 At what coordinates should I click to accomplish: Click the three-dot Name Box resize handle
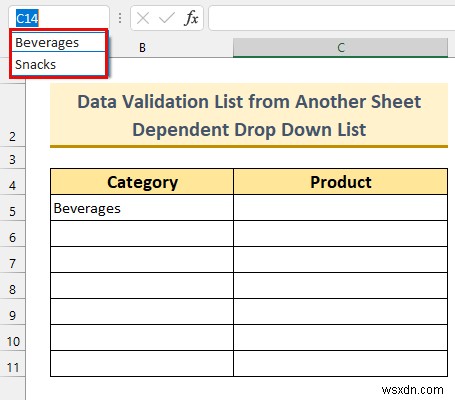click(120, 18)
